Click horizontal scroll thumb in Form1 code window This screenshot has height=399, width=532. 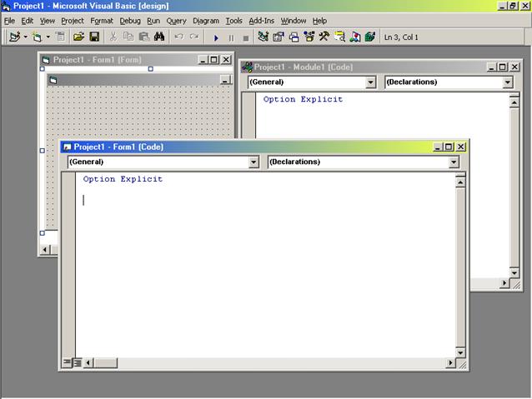coord(106,362)
